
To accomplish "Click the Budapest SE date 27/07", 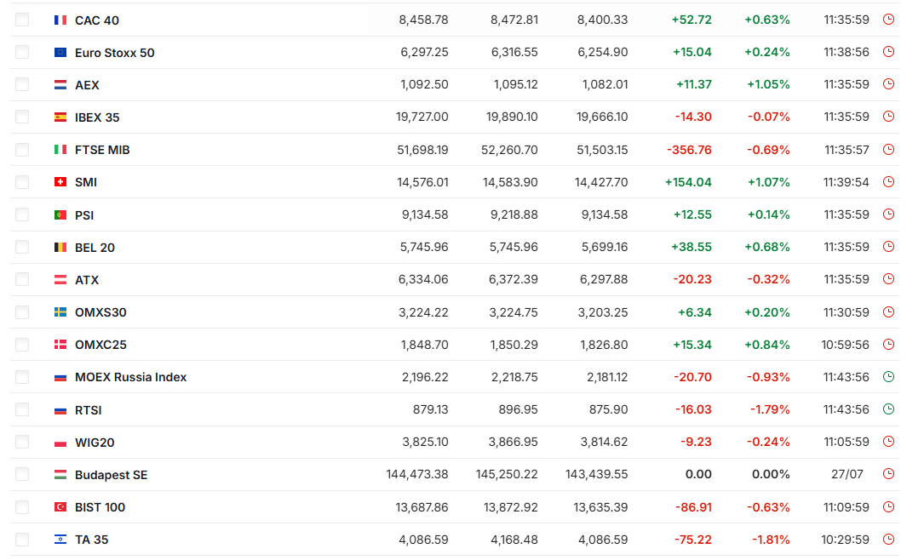I will coord(847,475).
